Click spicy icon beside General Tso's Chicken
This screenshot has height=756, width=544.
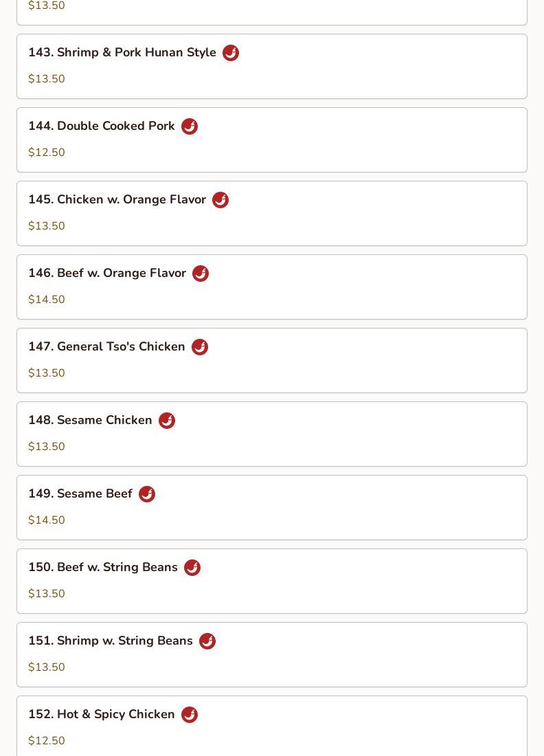coord(200,346)
